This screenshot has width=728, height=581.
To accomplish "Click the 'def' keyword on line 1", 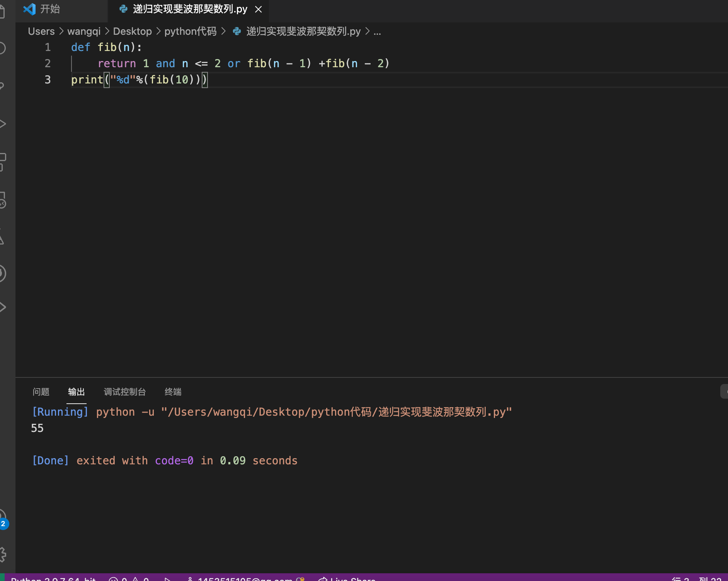I will pyautogui.click(x=81, y=47).
